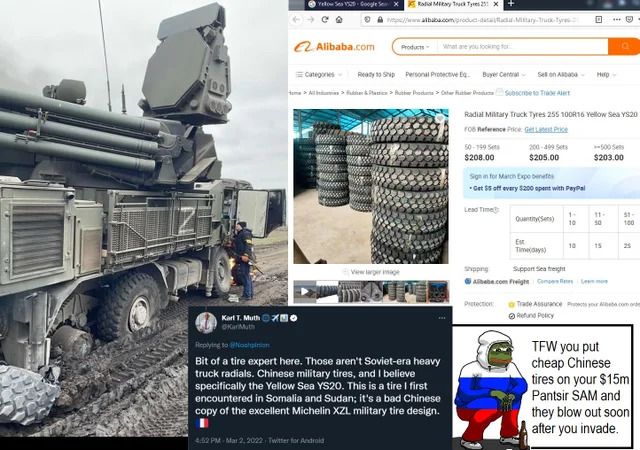Reload the page with refresh icon

[x=325, y=19]
